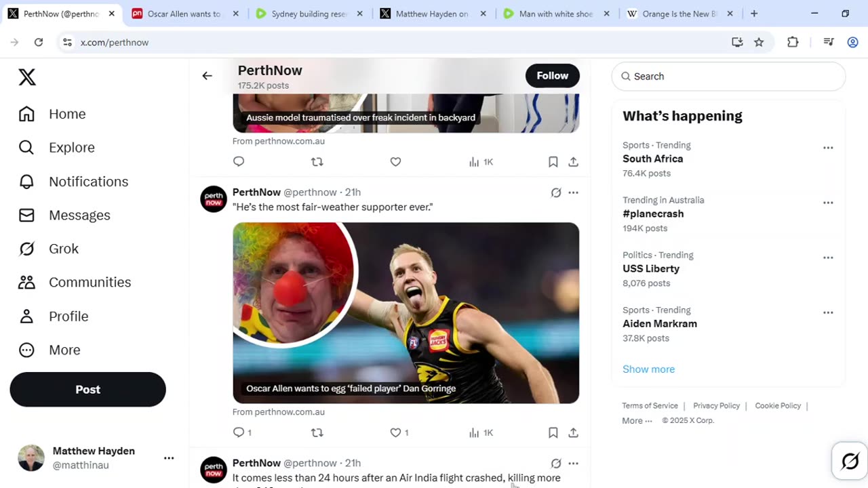
Task: Share the Aussie model post
Action: [x=574, y=162]
